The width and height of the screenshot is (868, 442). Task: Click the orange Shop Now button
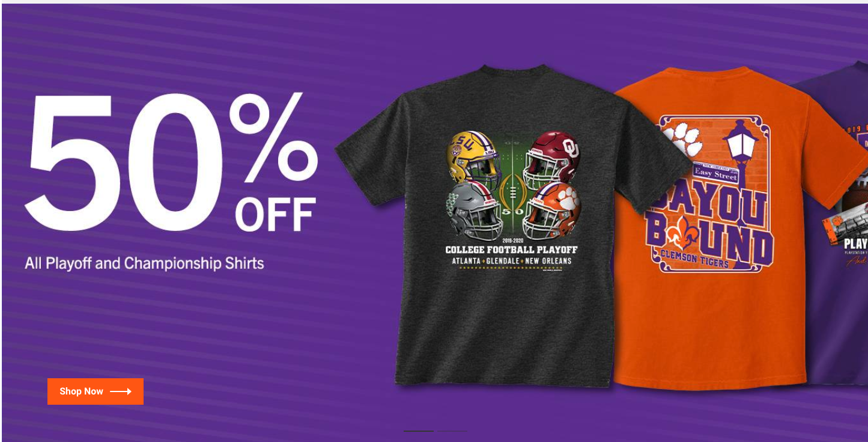(x=96, y=391)
